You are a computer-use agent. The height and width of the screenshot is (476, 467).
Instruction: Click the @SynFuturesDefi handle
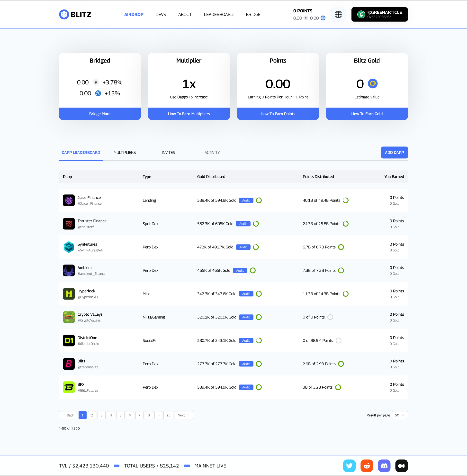(x=90, y=250)
